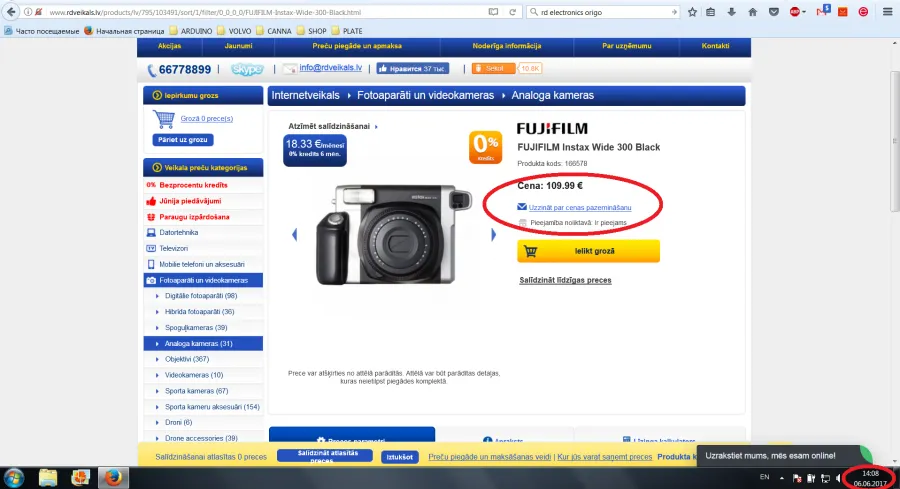Open the Kontakti menu item
The width and height of the screenshot is (900, 489).
point(715,46)
